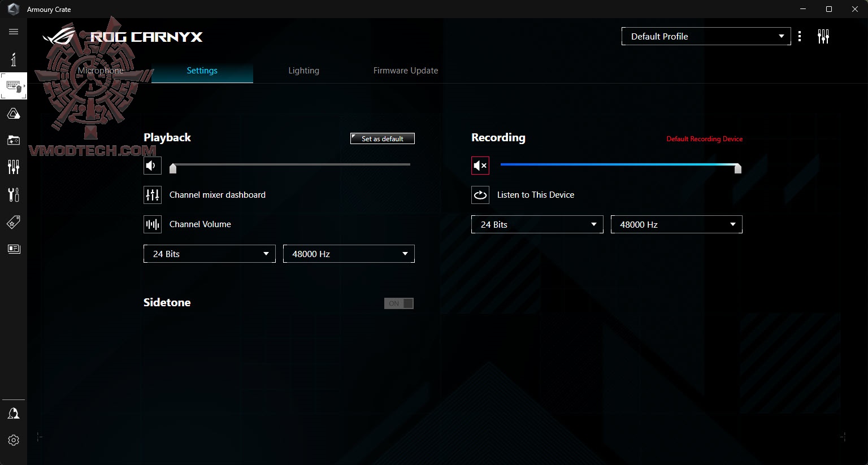Screen dimensions: 868x465
Task: Open the Channel Volume waveform icon
Action: point(153,224)
